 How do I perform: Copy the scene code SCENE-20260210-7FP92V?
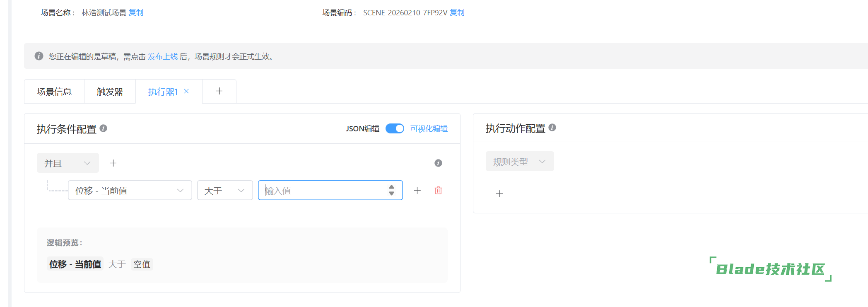tap(457, 13)
